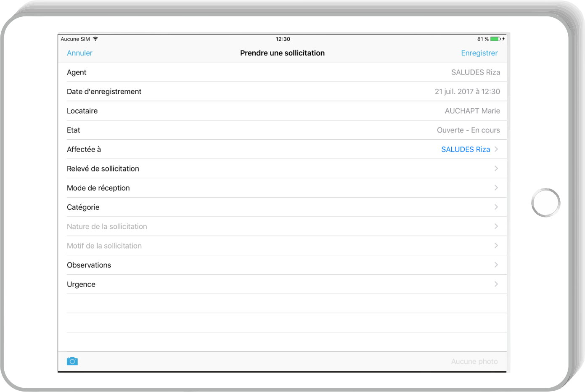Tap the Etat value Ouverte - En cours

468,130
